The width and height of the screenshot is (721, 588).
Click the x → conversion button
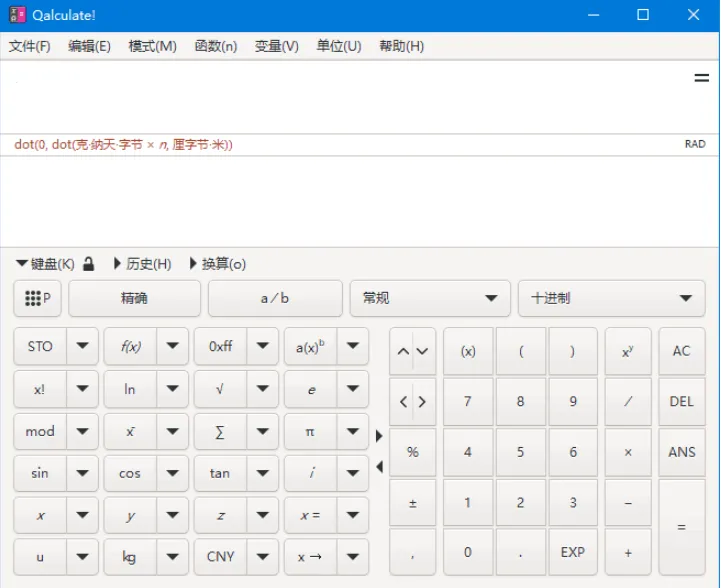[310, 557]
